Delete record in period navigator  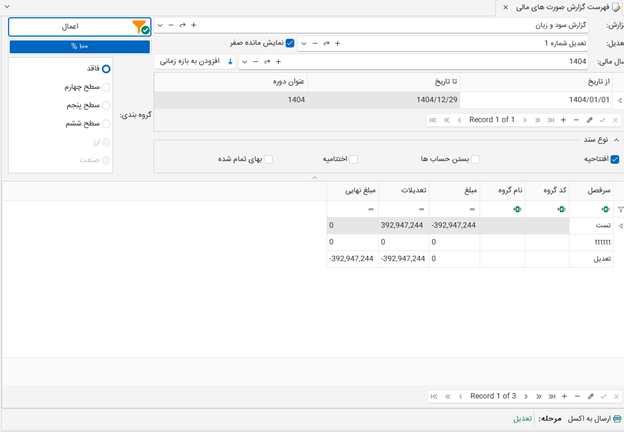[x=576, y=120]
